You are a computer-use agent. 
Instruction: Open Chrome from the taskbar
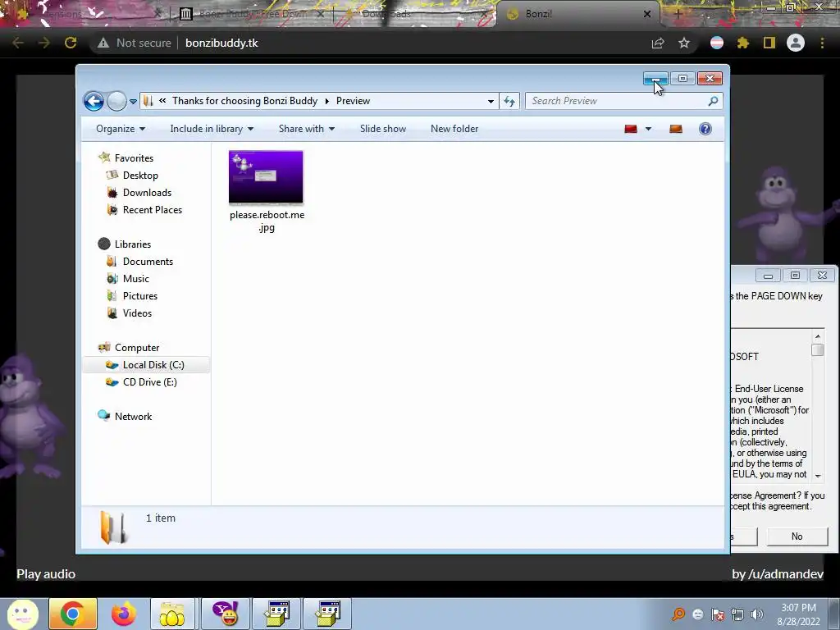[73, 614]
